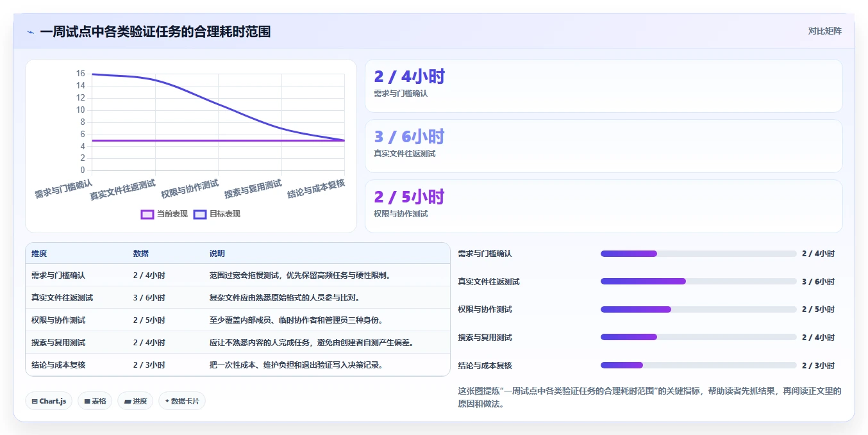Click the 维度 column header
The width and height of the screenshot is (868, 435).
39,254
